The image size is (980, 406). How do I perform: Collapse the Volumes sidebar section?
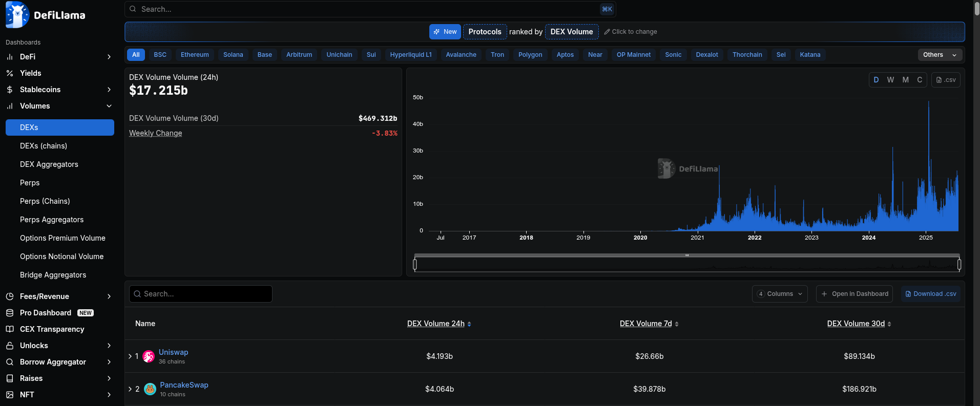tap(109, 106)
